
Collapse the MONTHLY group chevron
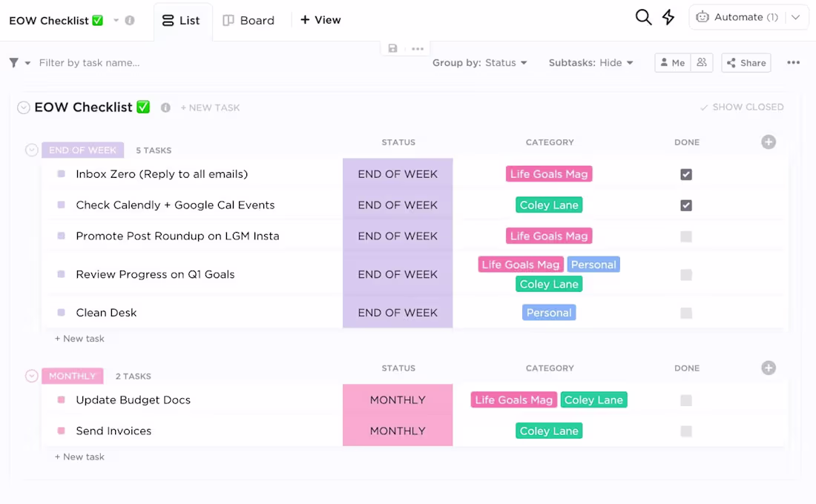coord(31,376)
